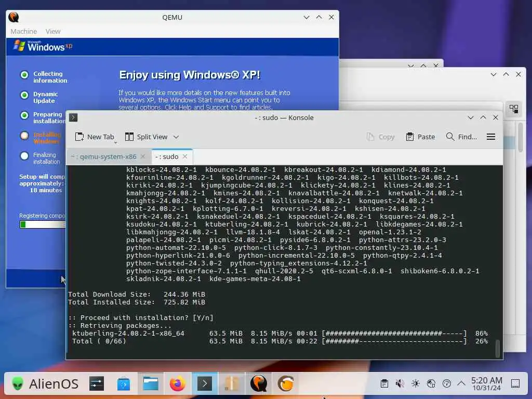Open brightness tray icon
Image resolution: width=532 pixels, height=399 pixels.
[x=416, y=384]
